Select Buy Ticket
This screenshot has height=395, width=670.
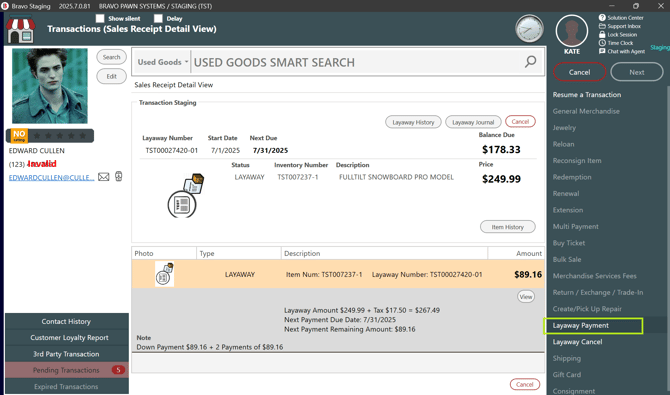[x=569, y=243]
